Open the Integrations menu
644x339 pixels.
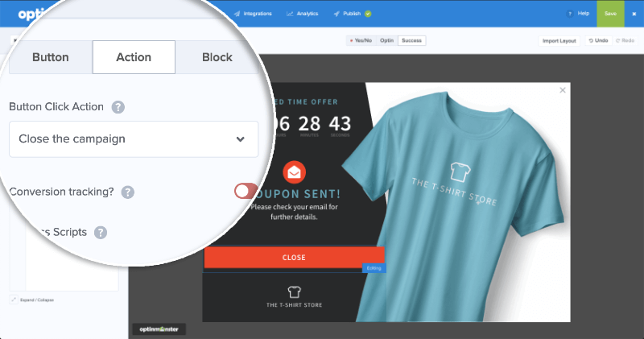coord(253,14)
